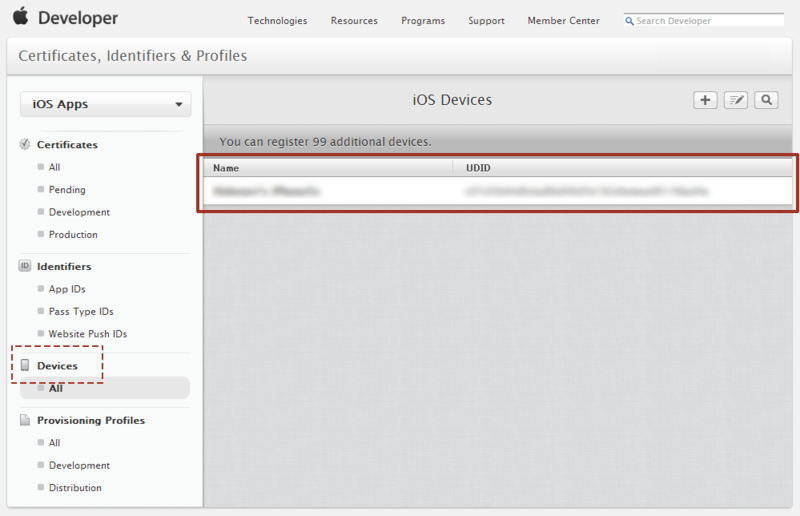The height and width of the screenshot is (516, 800).
Task: Sort devices by UDID column
Action: (x=622, y=168)
